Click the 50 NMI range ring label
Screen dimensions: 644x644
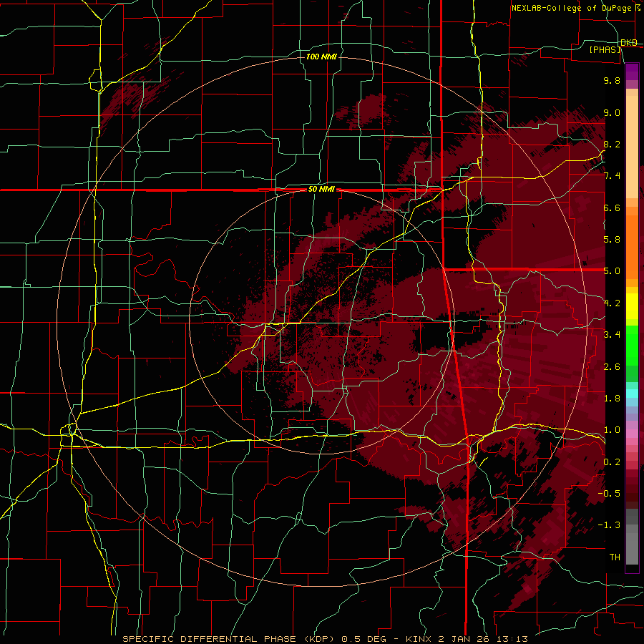[x=321, y=190]
